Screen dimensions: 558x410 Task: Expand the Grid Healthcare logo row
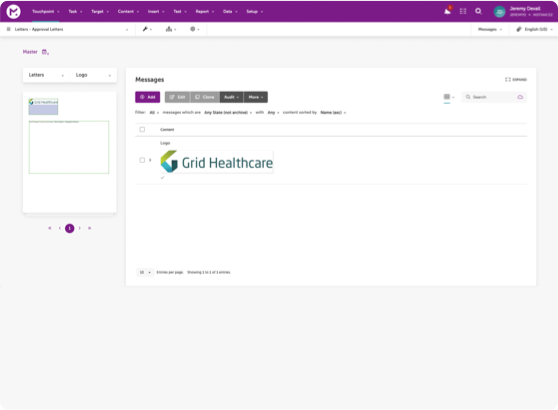[x=150, y=160]
